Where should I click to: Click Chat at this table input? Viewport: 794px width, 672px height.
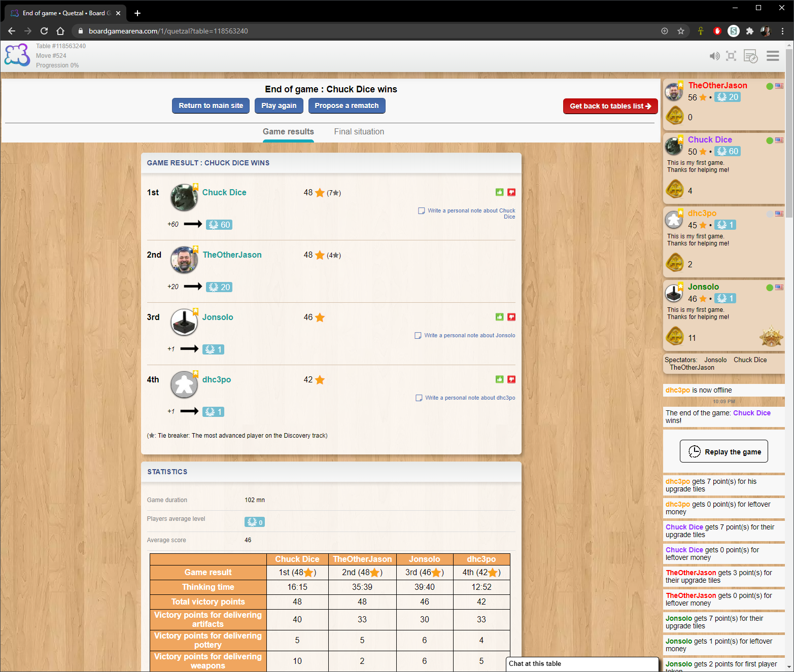[582, 664]
